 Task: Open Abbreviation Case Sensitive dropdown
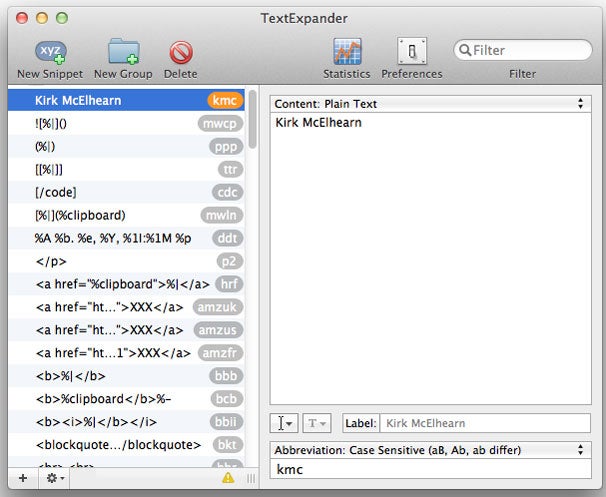coord(431,450)
